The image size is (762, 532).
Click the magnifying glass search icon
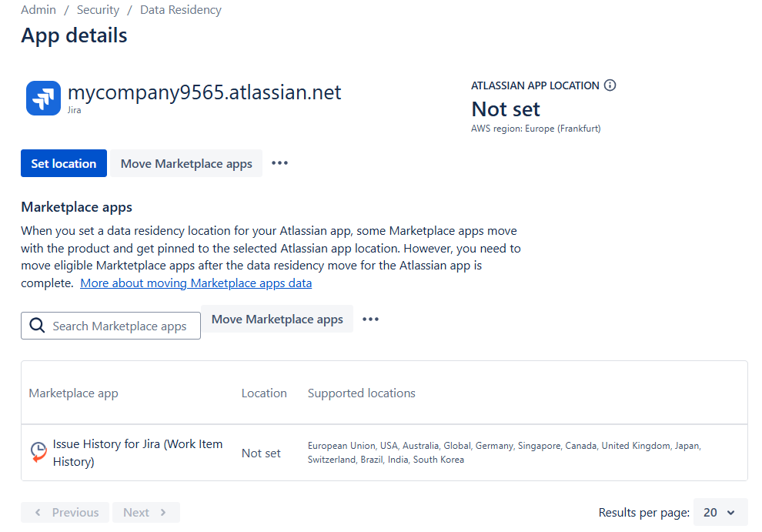[37, 326]
